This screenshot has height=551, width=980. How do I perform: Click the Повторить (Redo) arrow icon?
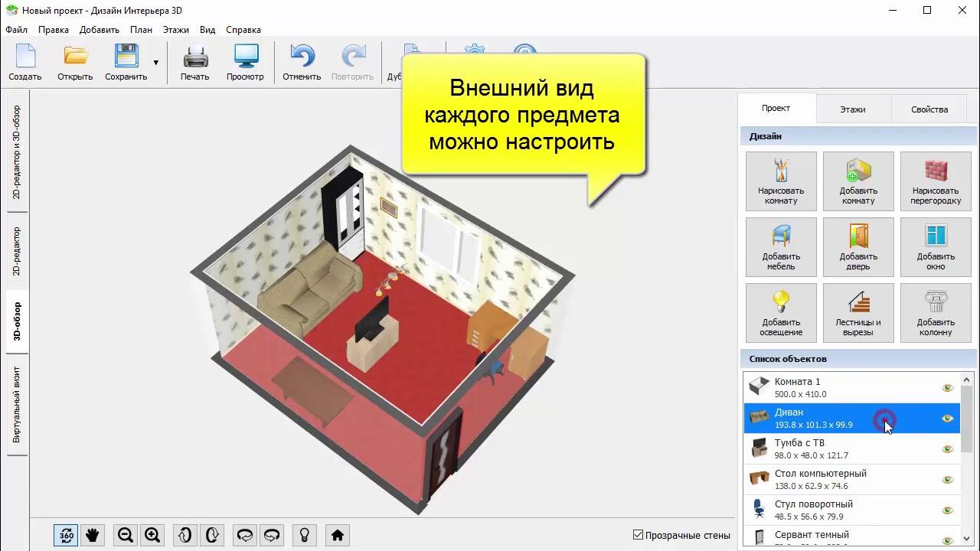pyautogui.click(x=353, y=63)
